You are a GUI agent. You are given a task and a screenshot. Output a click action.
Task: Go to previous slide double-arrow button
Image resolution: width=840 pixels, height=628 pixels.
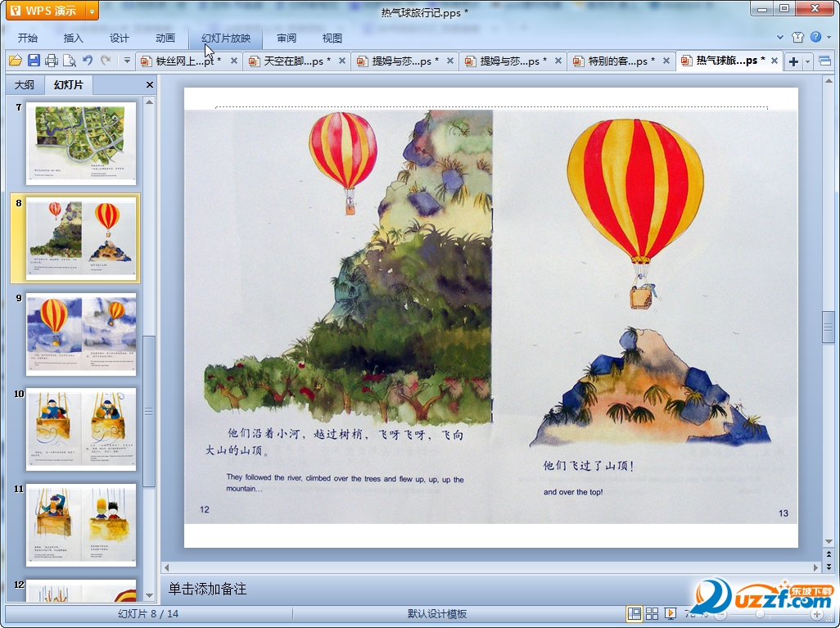[829, 554]
